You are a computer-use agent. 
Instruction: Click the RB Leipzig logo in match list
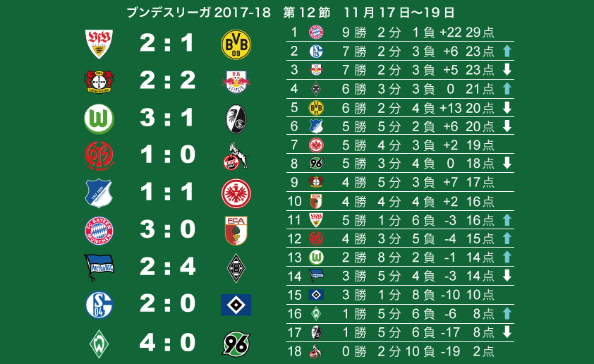point(236,81)
